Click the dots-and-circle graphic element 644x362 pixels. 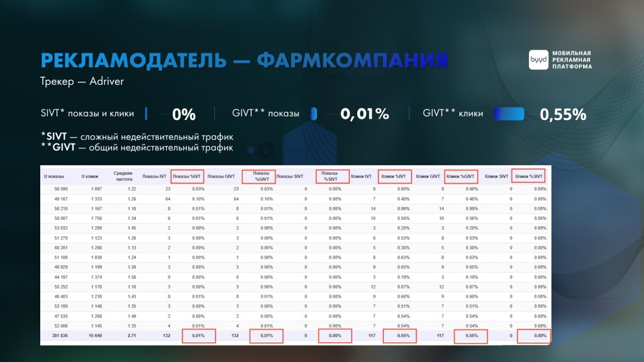(260, 150)
